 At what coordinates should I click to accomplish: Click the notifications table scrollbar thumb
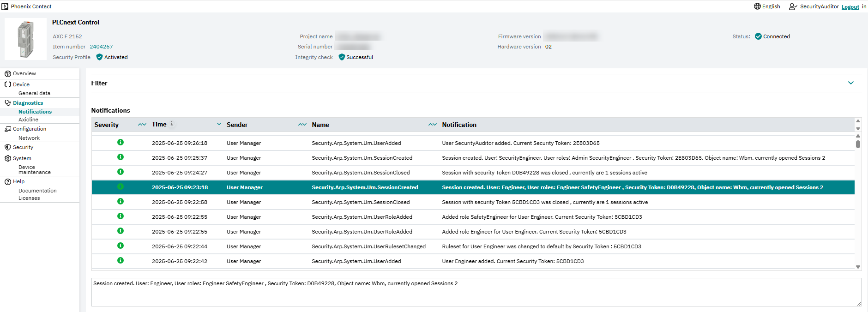858,144
